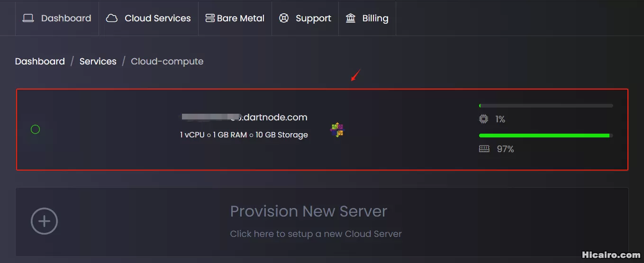This screenshot has width=644, height=263.
Task: Navigate to Services breadcrumb link
Action: 98,62
